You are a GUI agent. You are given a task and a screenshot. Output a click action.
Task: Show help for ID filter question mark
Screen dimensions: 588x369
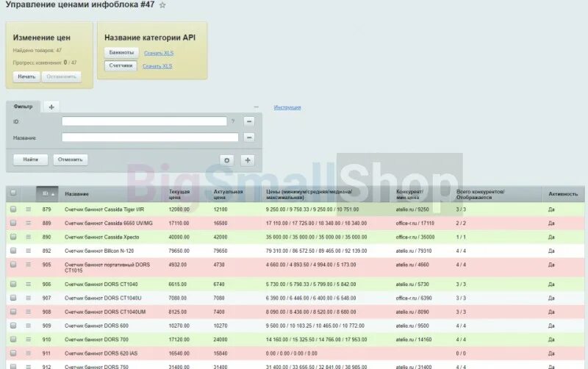point(233,121)
